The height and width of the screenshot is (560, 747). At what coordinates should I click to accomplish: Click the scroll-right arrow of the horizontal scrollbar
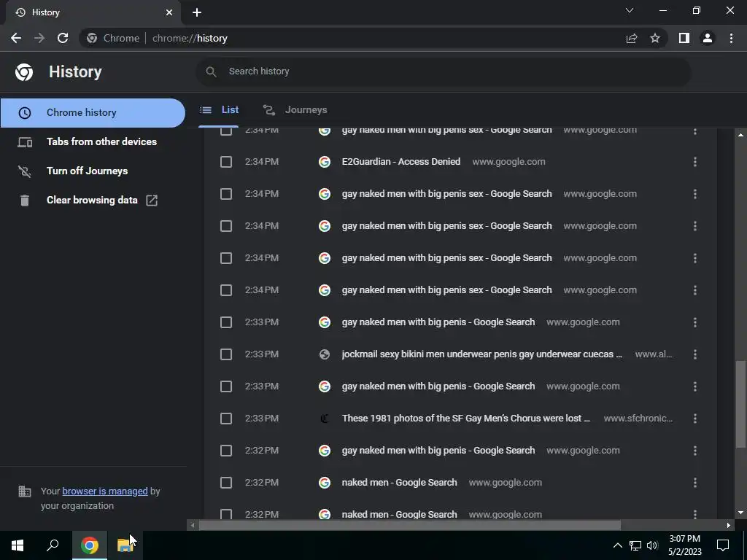729,525
